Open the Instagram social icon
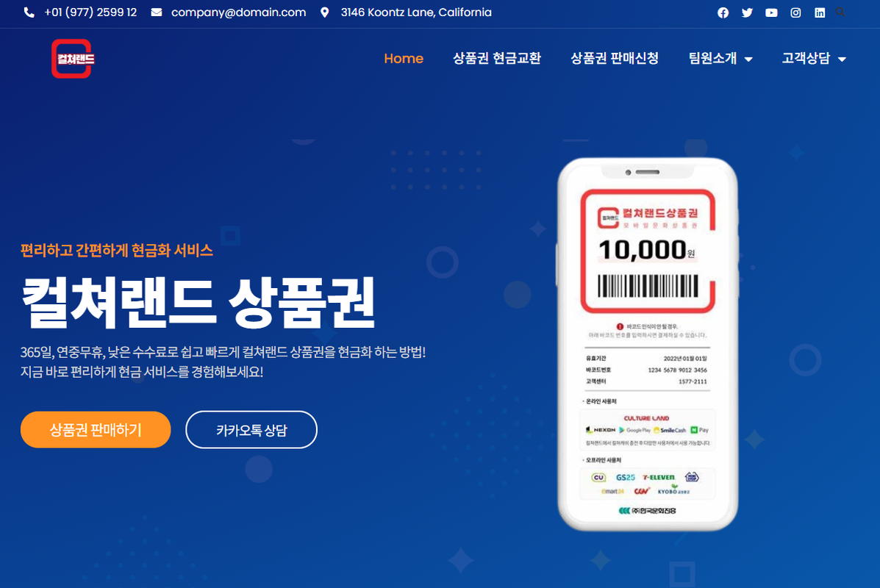This screenshot has height=588, width=880. pos(795,12)
